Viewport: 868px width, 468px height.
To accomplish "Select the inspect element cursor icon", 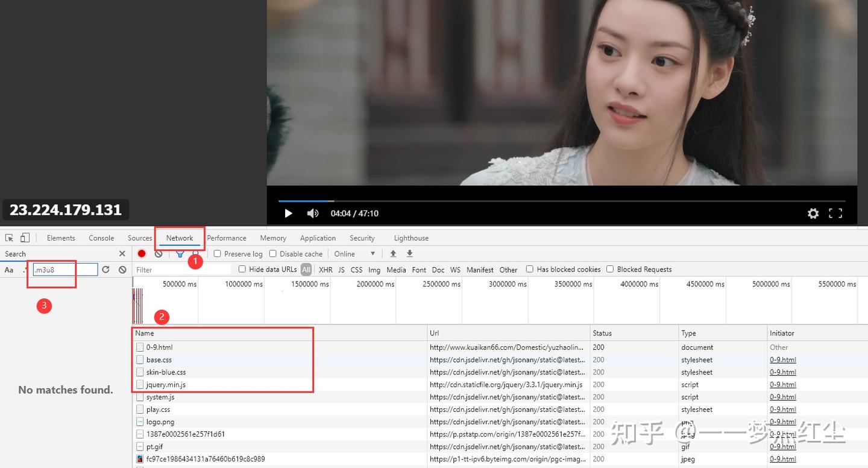I will click(8, 238).
